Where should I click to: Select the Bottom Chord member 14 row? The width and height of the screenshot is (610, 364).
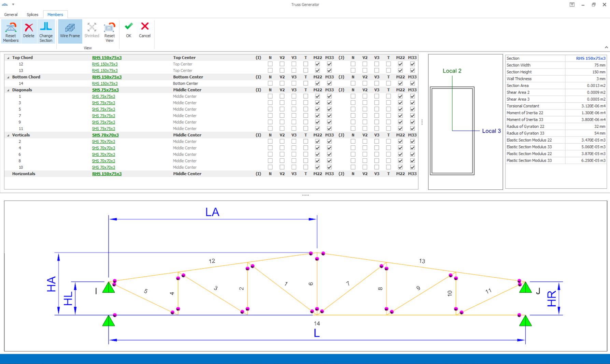21,84
